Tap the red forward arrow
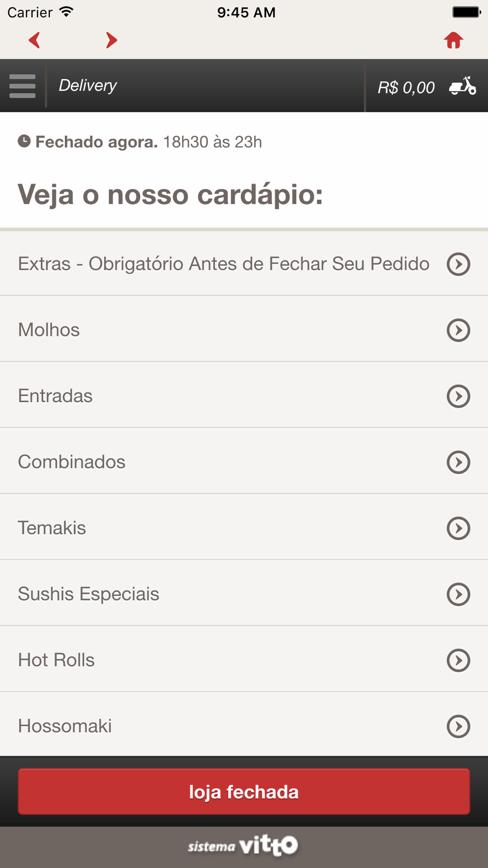This screenshot has width=488, height=868. [111, 40]
